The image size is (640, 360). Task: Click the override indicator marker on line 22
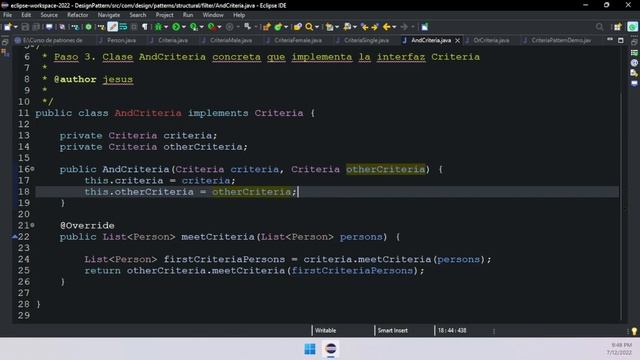pos(15,236)
